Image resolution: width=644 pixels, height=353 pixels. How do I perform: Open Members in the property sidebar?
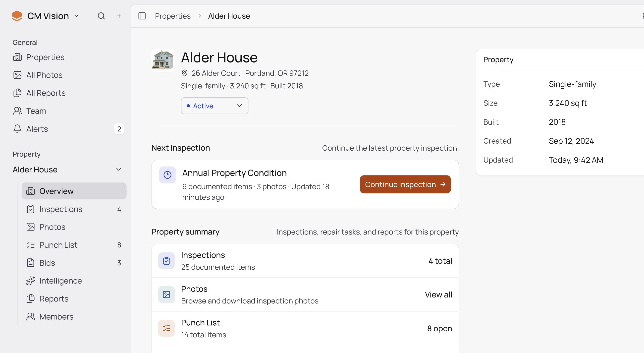pos(74,316)
